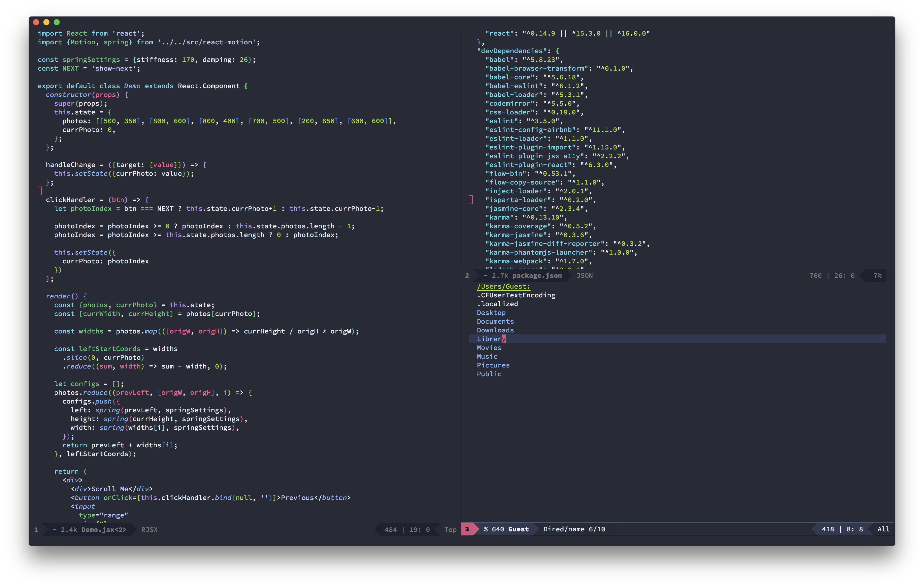Click the RJSX major mode indicator
The image size is (924, 587).
(x=149, y=530)
